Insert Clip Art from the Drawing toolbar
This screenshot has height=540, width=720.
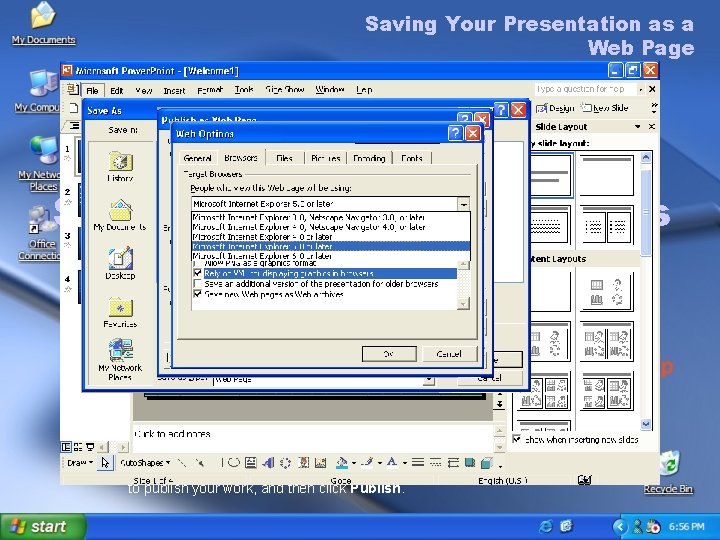coord(303,462)
